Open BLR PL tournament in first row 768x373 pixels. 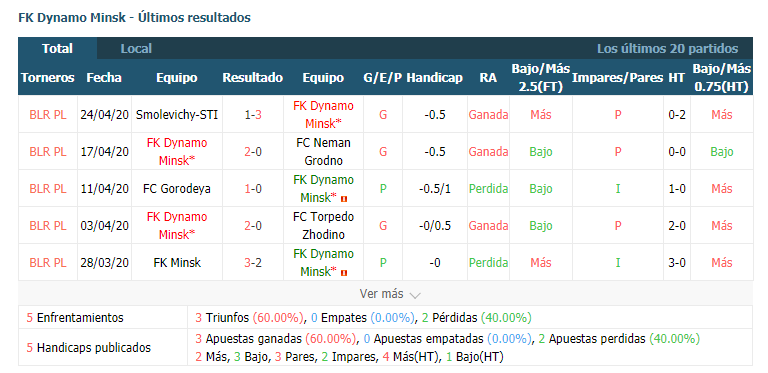(x=48, y=115)
